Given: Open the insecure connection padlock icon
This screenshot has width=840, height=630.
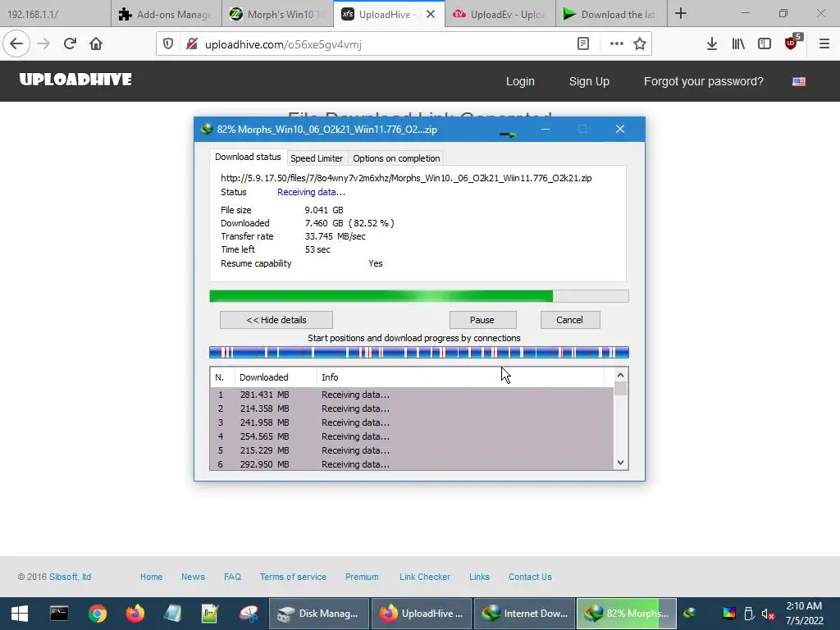Looking at the screenshot, I should [x=191, y=44].
